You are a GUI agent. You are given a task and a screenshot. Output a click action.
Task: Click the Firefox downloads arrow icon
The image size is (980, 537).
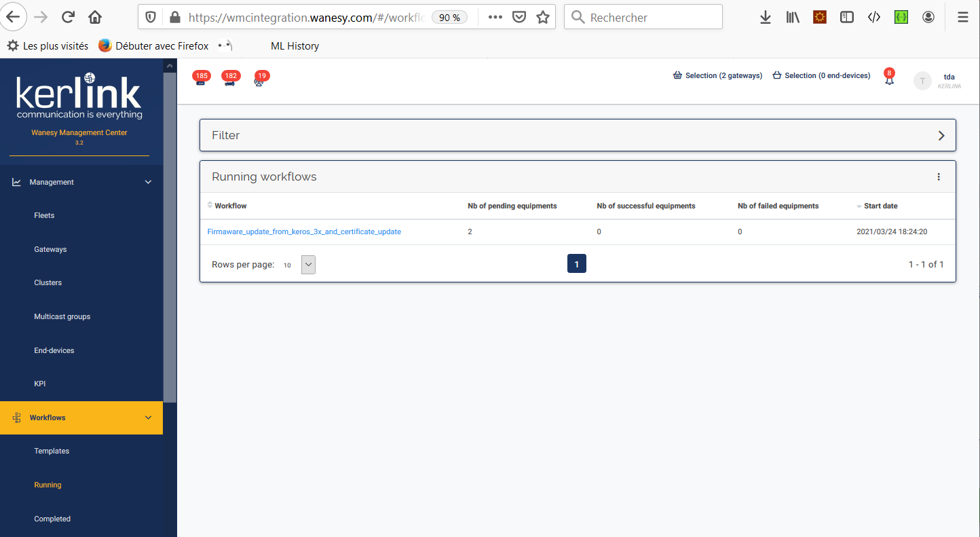(765, 17)
